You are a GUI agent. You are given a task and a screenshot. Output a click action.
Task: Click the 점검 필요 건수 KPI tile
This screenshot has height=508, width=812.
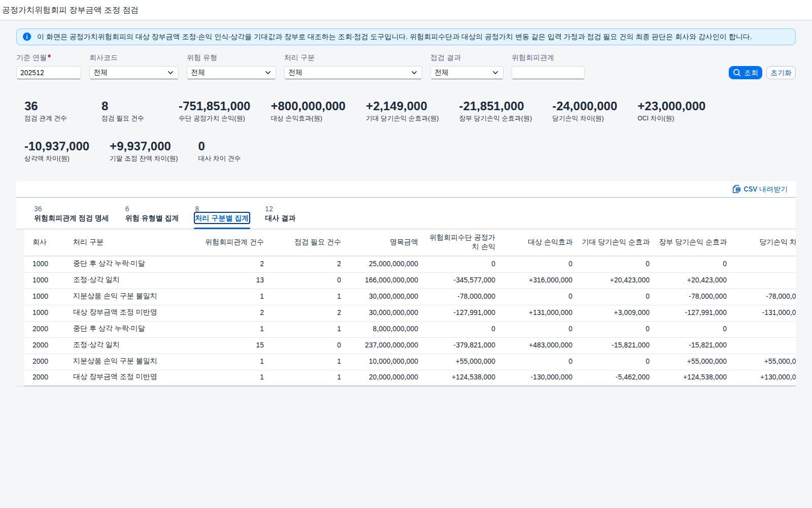click(123, 111)
